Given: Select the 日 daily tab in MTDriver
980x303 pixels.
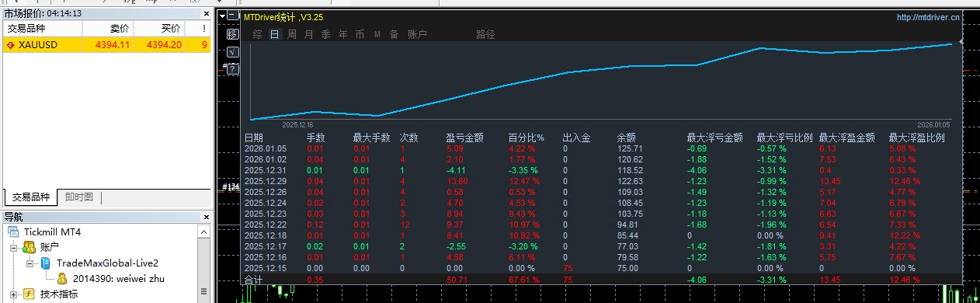Looking at the screenshot, I should click(274, 34).
